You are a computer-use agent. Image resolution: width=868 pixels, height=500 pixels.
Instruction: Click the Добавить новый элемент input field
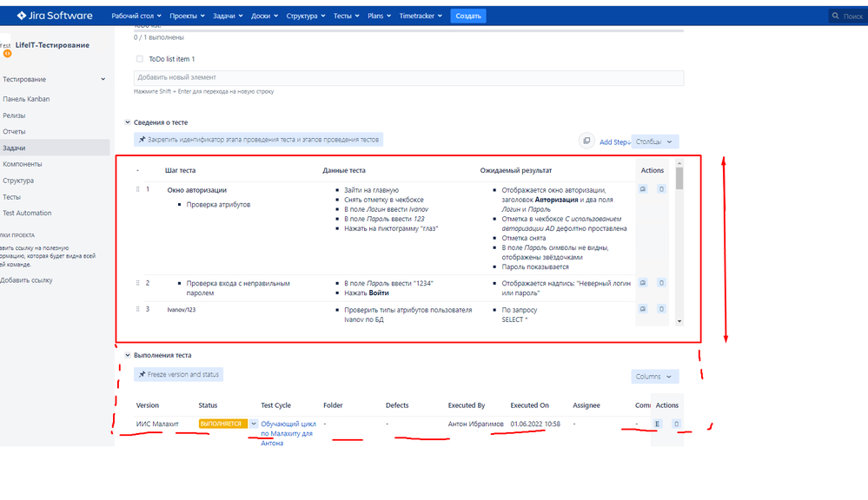click(408, 77)
